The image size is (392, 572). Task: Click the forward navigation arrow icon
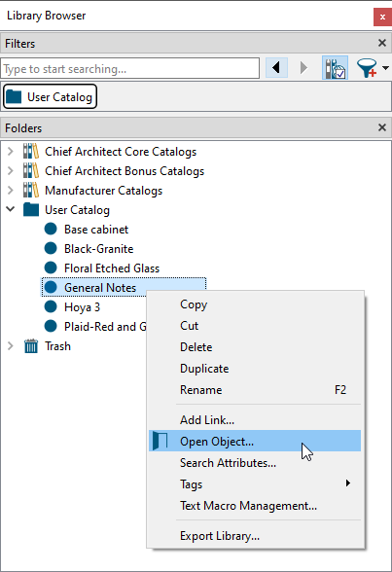tap(303, 68)
